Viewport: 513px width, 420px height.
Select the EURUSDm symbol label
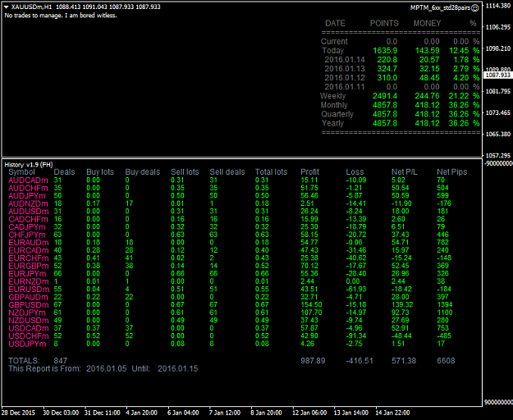point(29,290)
